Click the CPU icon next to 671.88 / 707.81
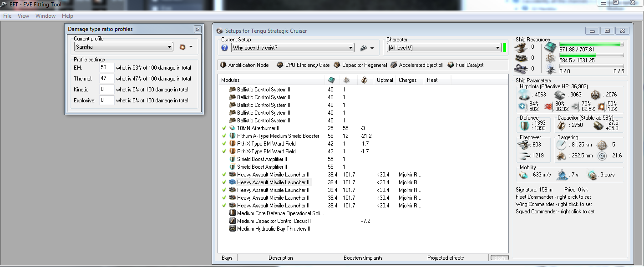Viewport: 644px width, 267px height. click(551, 47)
